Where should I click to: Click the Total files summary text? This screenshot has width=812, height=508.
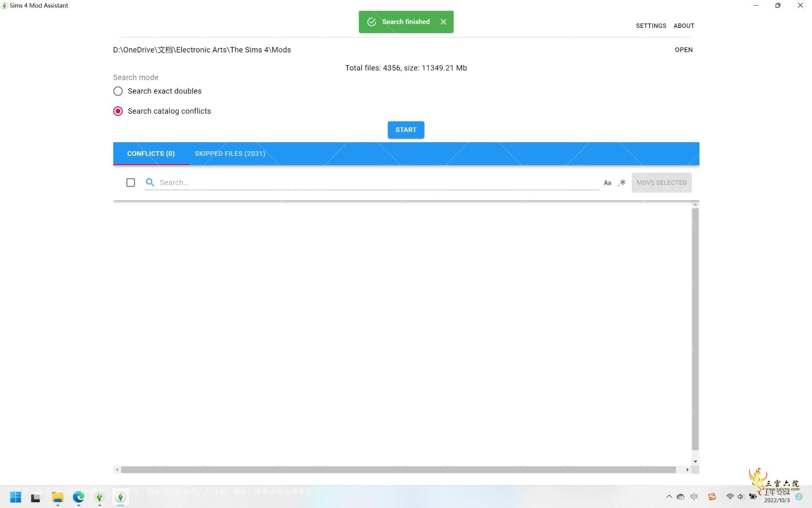(406, 68)
